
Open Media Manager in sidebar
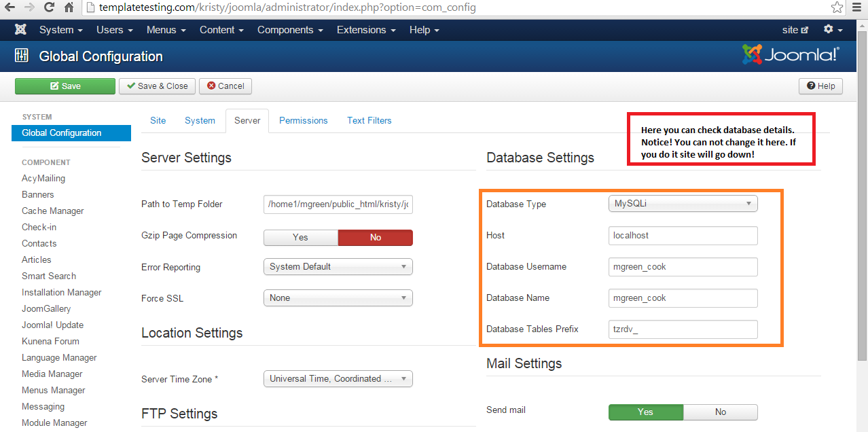point(52,374)
